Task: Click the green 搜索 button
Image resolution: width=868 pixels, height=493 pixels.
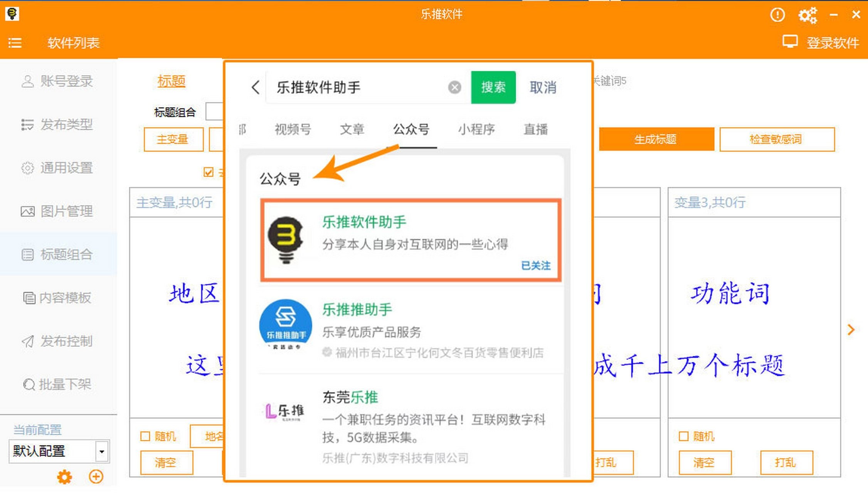Action: pyautogui.click(x=493, y=87)
